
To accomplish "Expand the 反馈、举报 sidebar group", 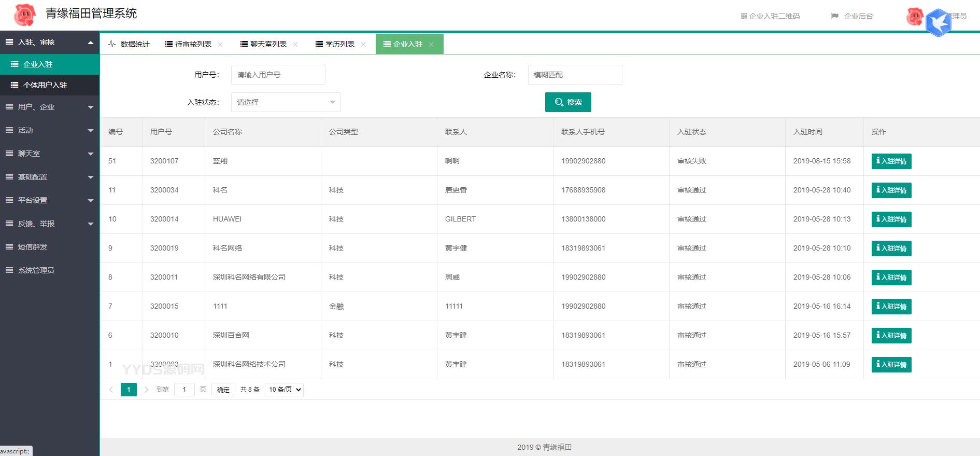I will 91,224.
